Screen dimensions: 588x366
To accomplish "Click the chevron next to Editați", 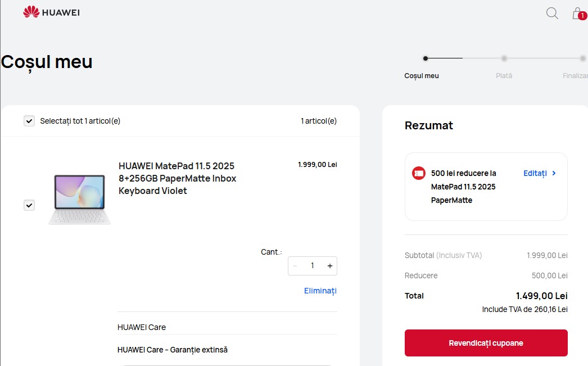I will point(554,173).
